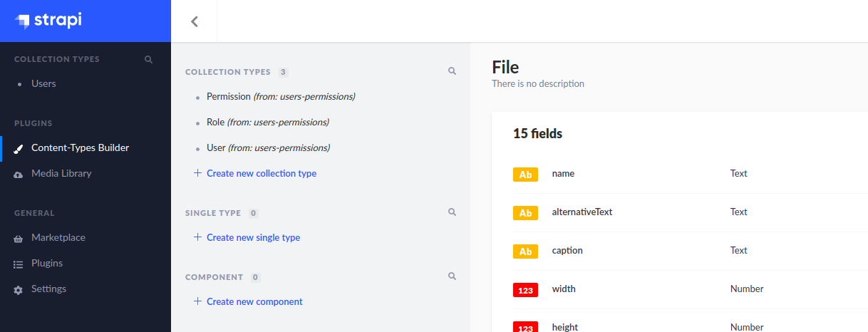868x332 pixels.
Task: Click Text type of caption field
Action: (x=738, y=250)
